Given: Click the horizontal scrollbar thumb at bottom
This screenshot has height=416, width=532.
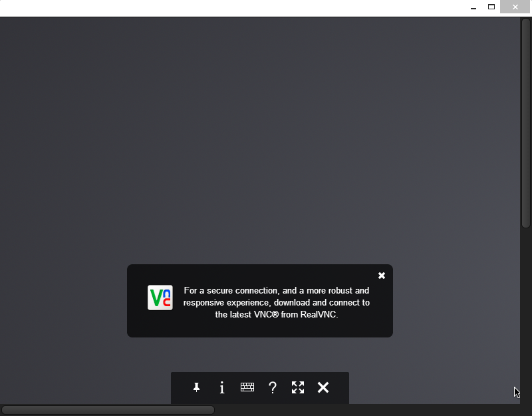Looking at the screenshot, I should (x=108, y=410).
